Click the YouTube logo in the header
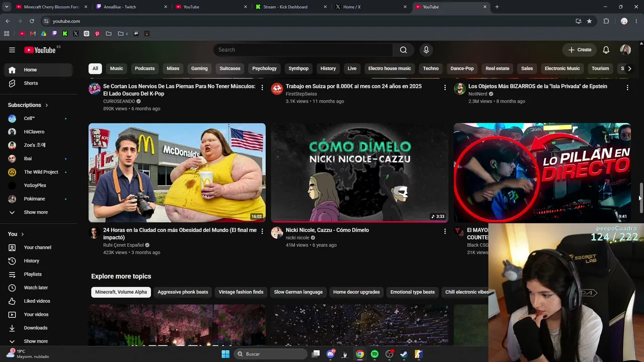Viewport: 644px width, 362px height. click(40, 50)
